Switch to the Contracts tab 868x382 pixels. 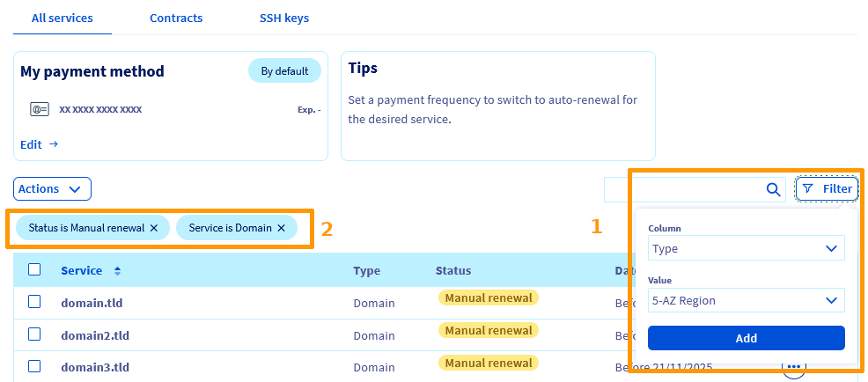point(176,18)
